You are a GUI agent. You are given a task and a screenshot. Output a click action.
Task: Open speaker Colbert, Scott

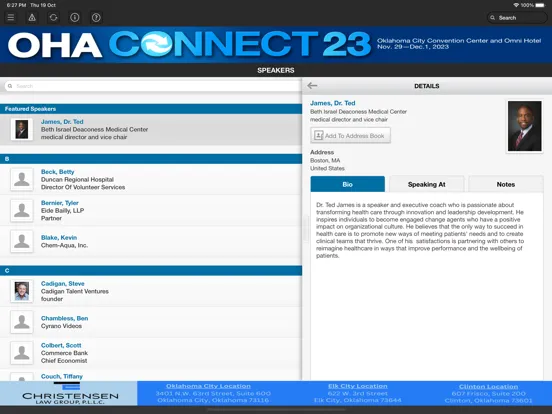(x=151, y=353)
